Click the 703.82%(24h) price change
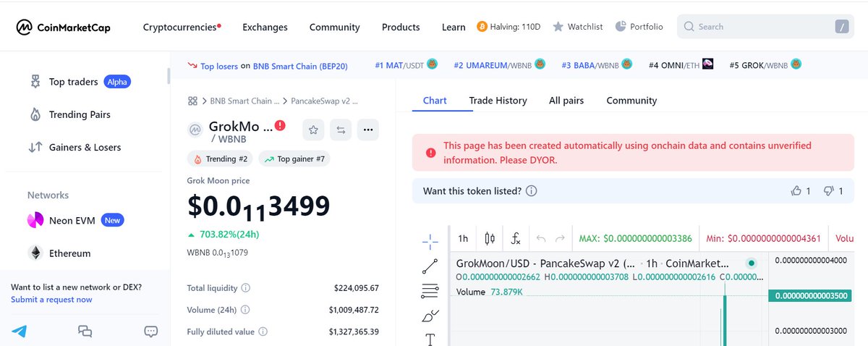The height and width of the screenshot is (346, 868). pos(223,235)
